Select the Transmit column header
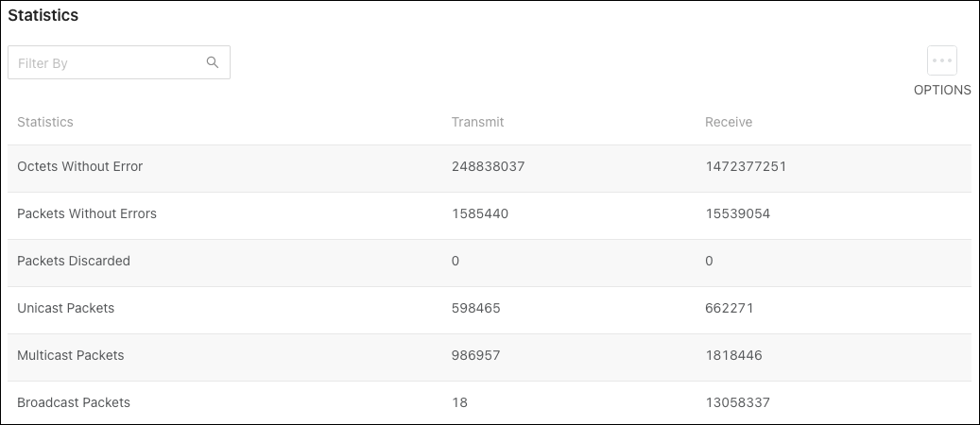Image resolution: width=980 pixels, height=425 pixels. click(477, 122)
